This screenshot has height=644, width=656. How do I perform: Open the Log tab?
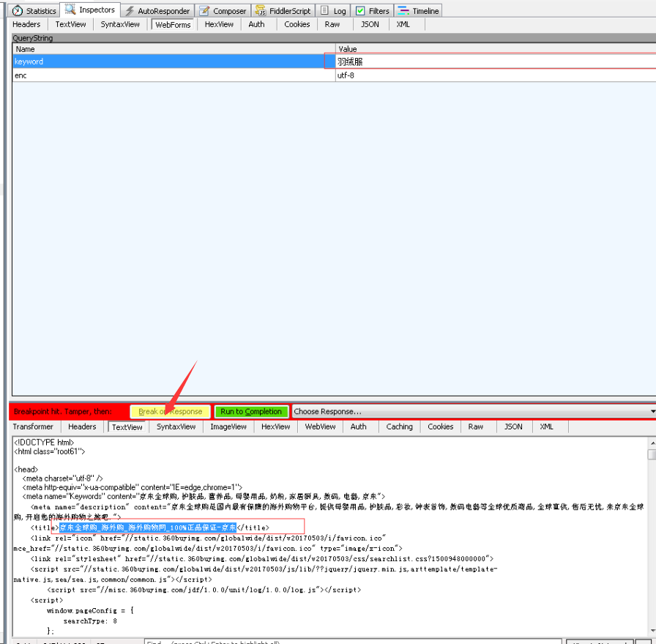333,11
